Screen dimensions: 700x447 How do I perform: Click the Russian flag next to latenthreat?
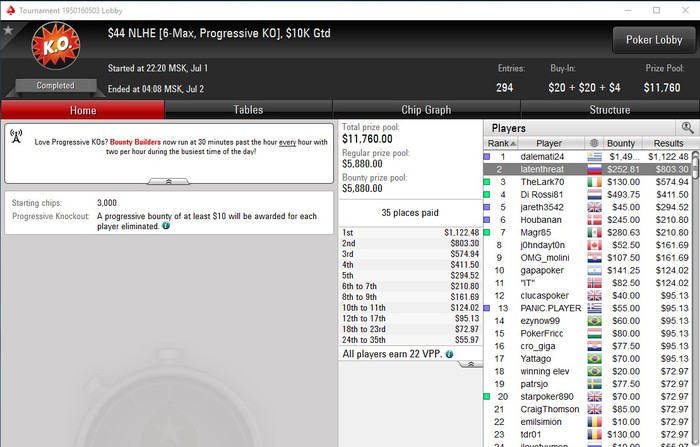[594, 170]
